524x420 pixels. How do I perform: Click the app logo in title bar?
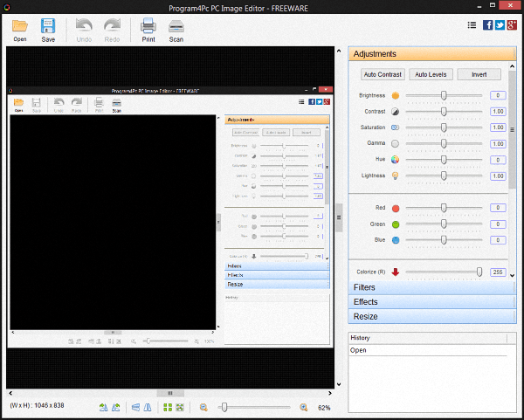(7, 7)
